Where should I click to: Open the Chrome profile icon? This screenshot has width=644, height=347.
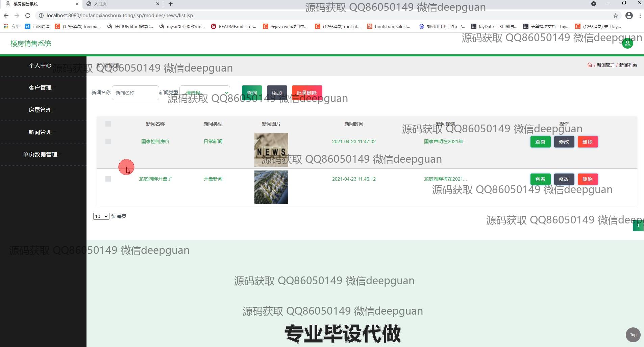coord(629,16)
